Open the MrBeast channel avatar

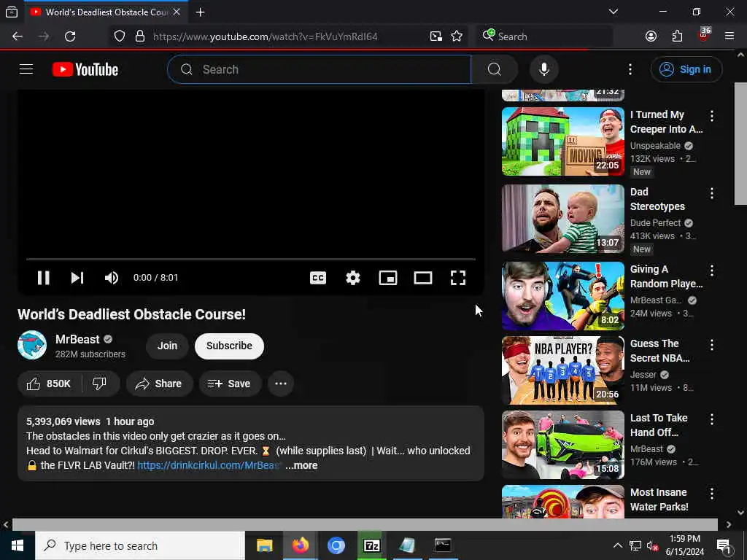point(32,345)
